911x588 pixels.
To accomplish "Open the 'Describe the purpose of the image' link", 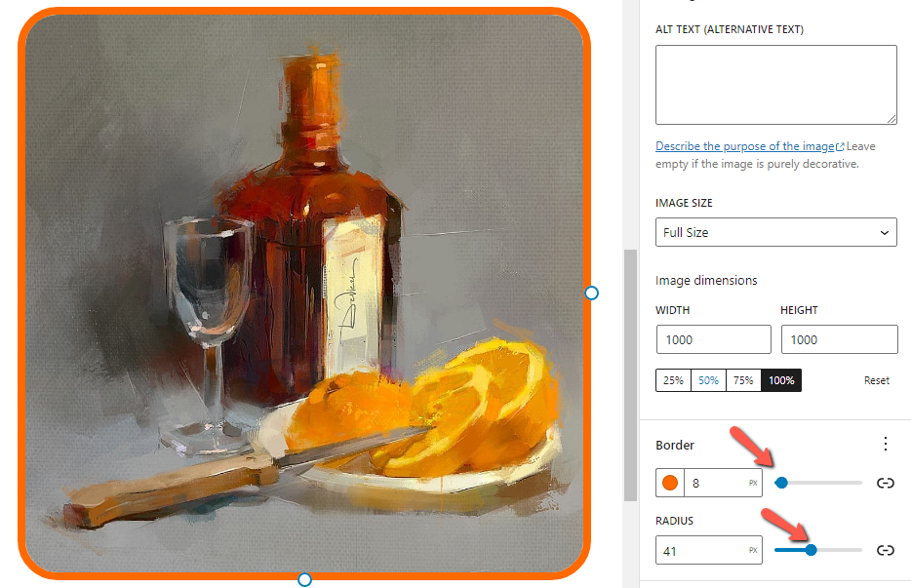I will (745, 146).
